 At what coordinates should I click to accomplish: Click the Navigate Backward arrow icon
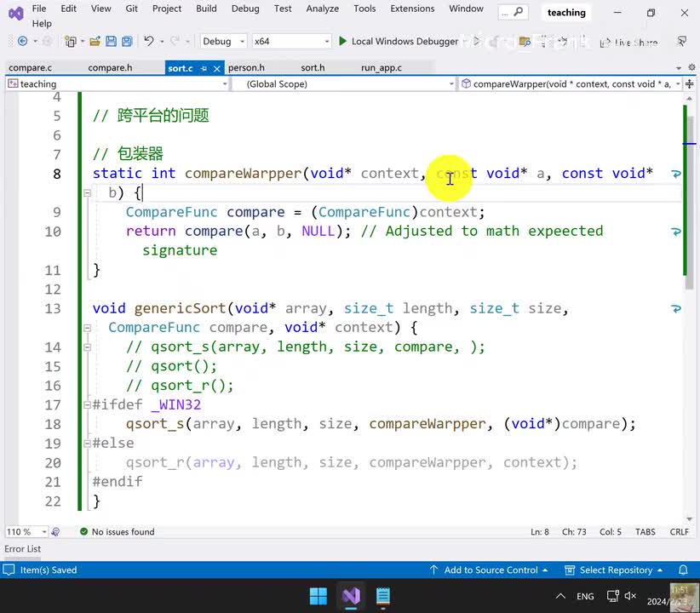(22, 42)
